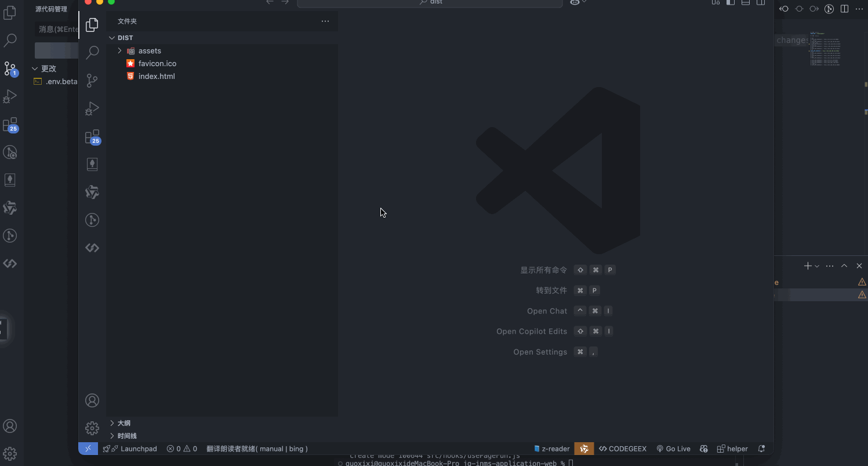Screen dimensions: 868x466
Task: Select favicon.ico in the file tree
Action: coord(222,64)
